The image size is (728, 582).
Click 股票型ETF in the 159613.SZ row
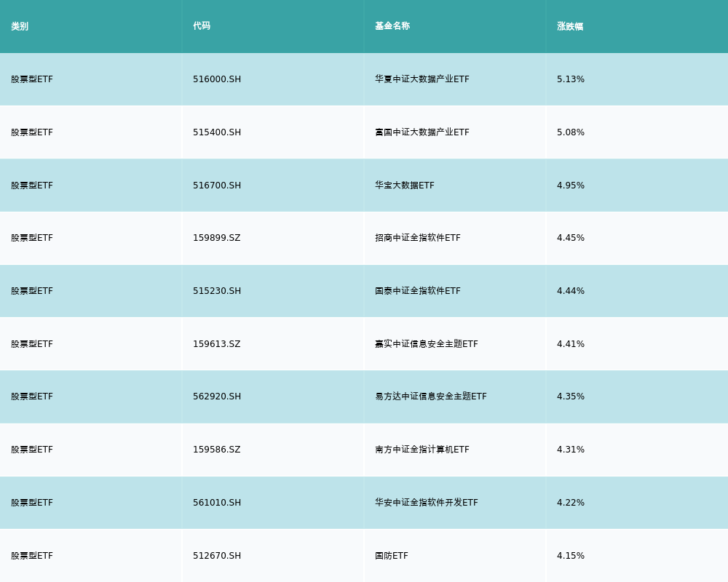tap(32, 344)
